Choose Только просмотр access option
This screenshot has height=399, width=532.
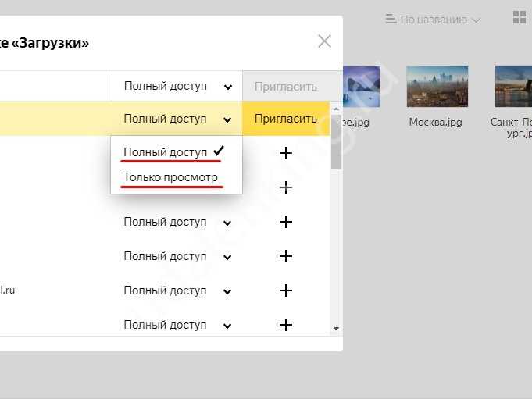(170, 177)
